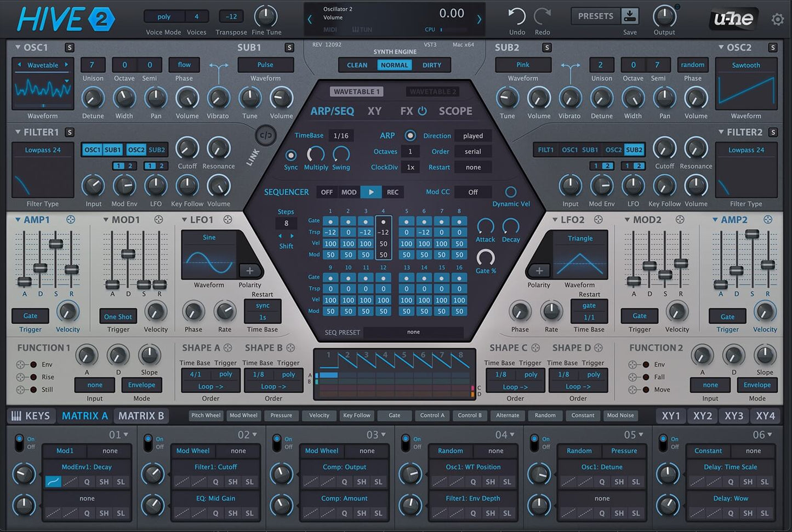The width and height of the screenshot is (792, 532).
Task: Open Filter1 Lowpass 24 type menu
Action: pyautogui.click(x=43, y=150)
